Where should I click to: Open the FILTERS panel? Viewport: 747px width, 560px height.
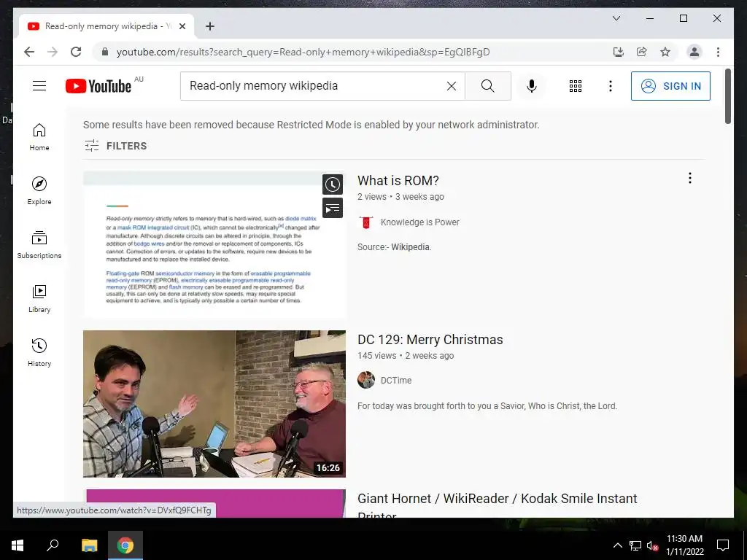tap(116, 146)
